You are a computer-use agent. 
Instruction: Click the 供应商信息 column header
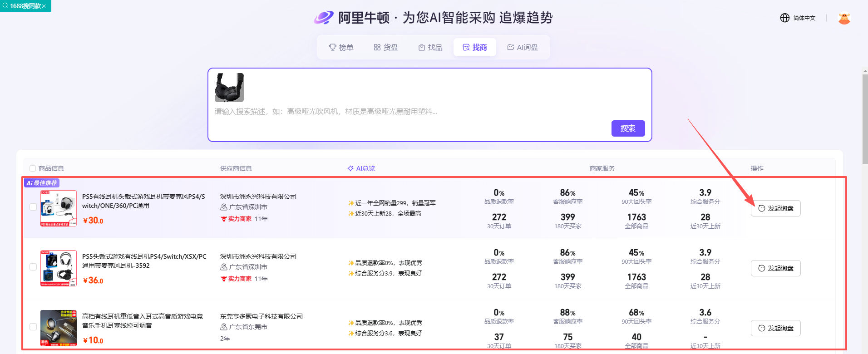pyautogui.click(x=236, y=168)
